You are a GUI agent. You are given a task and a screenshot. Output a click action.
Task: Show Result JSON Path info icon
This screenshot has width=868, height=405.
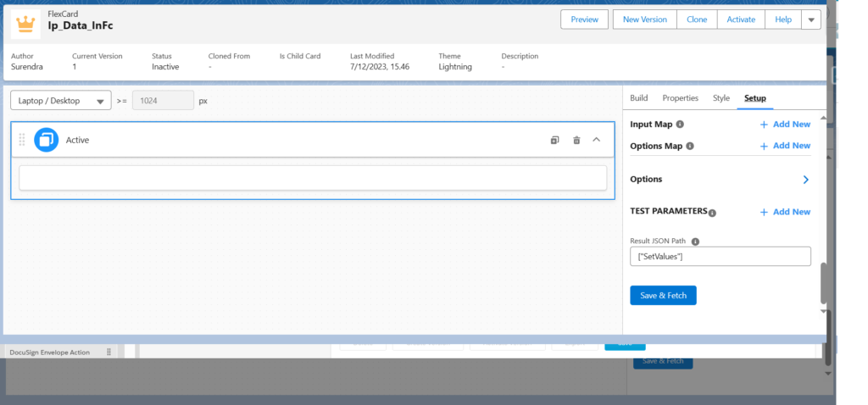pos(696,241)
